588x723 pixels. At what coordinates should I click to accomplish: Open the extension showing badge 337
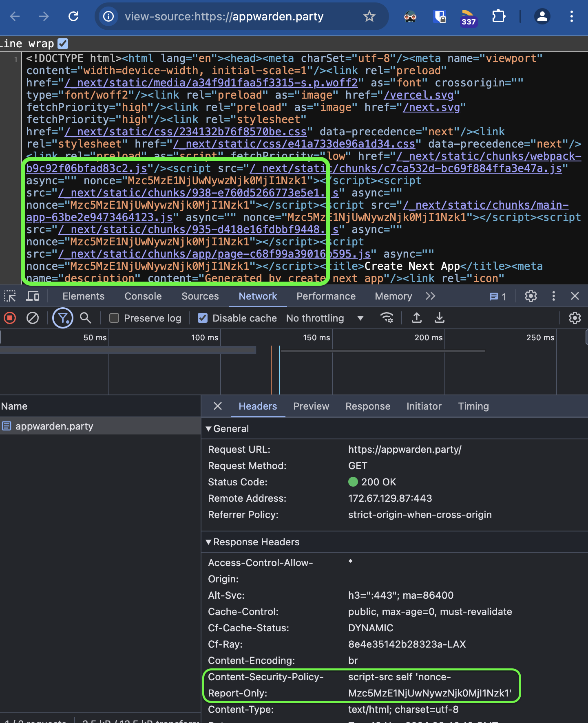(468, 18)
